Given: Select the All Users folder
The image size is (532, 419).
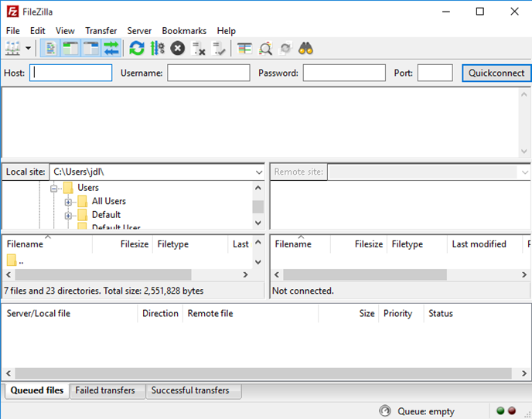Looking at the screenshot, I should [108, 201].
